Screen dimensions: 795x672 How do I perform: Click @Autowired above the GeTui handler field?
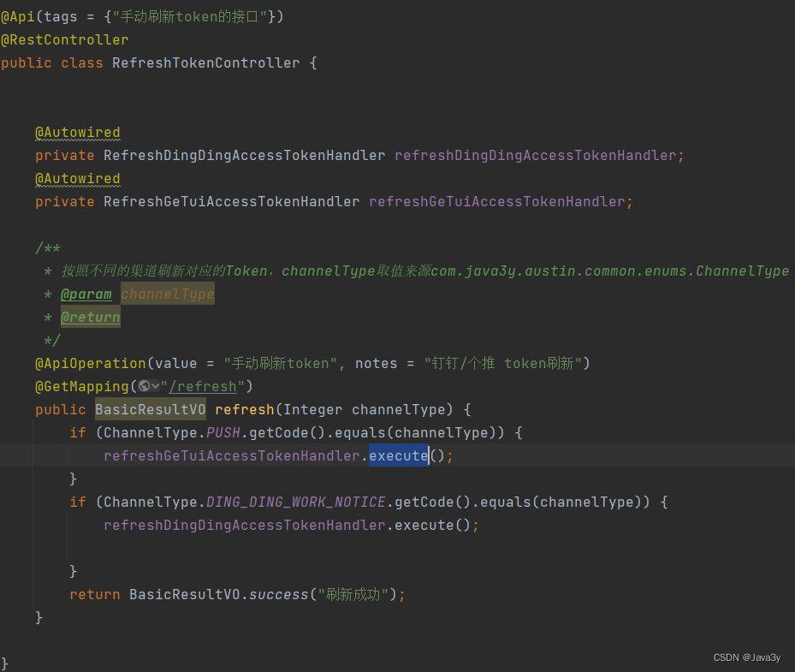pyautogui.click(x=78, y=179)
